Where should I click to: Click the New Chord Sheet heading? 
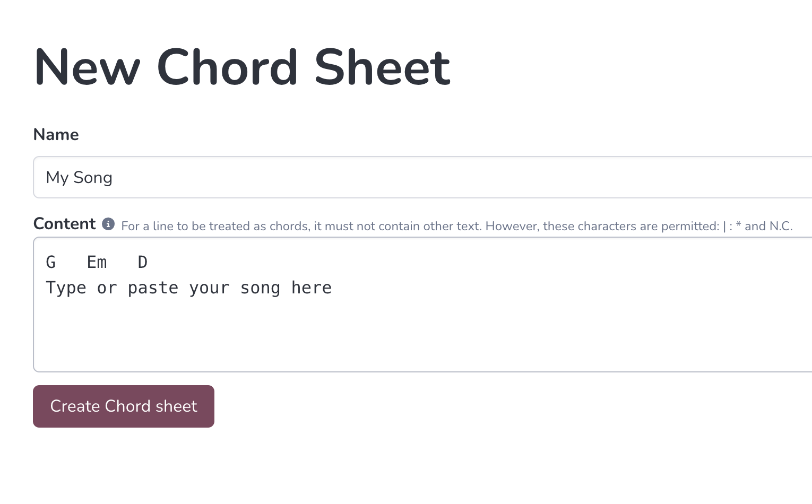click(243, 67)
